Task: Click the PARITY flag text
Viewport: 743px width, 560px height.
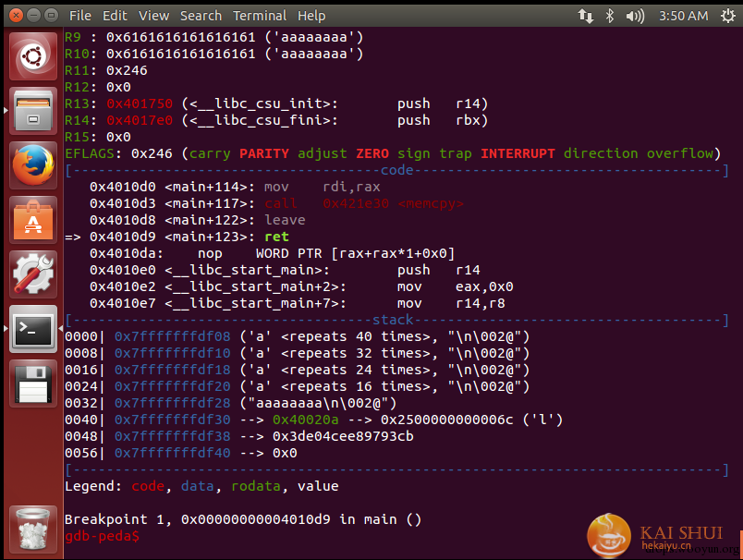Action: pos(264,153)
